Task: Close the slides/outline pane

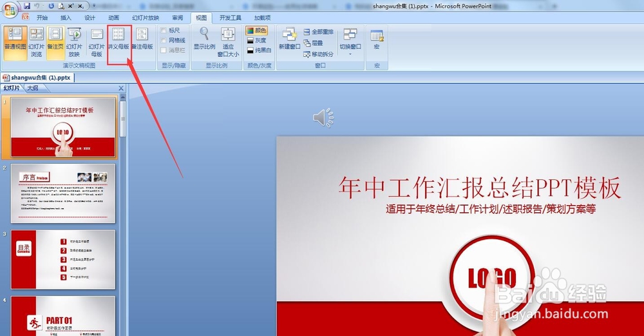Action: (x=121, y=88)
